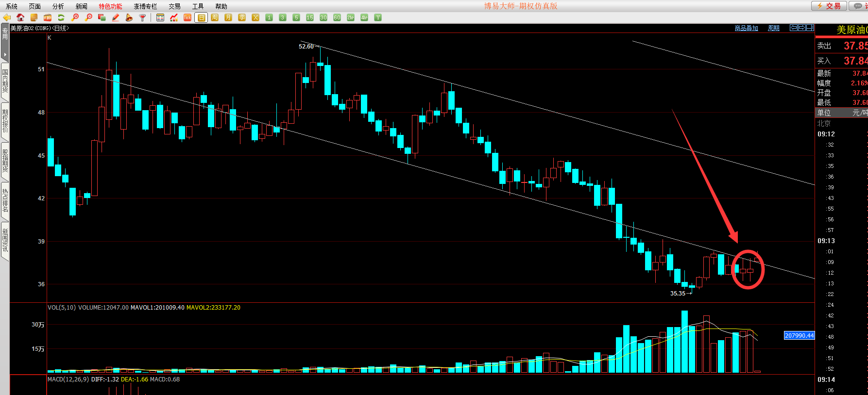868x395 pixels.
Task: Open the 国内期货 side tab
Action: point(5,81)
